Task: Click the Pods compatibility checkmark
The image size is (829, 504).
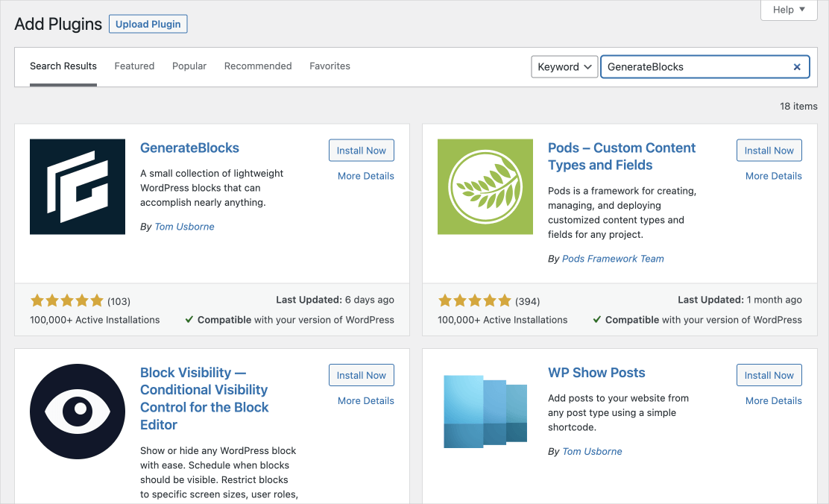Action: click(596, 320)
